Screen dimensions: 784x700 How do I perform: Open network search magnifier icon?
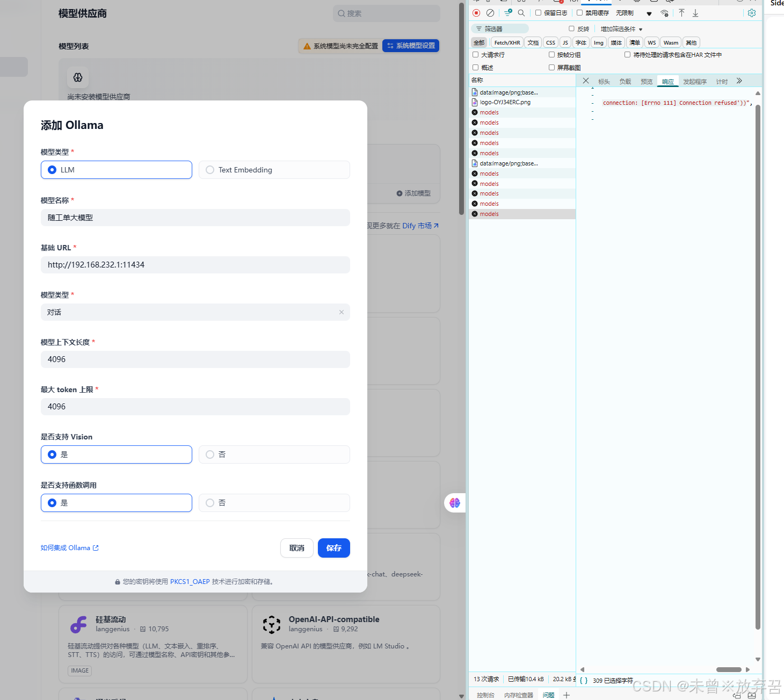[521, 13]
